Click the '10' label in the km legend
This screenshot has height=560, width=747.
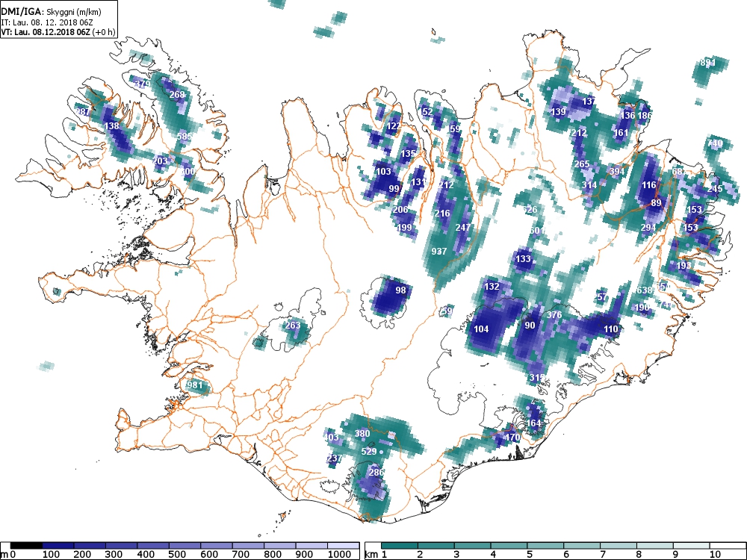pos(714,554)
